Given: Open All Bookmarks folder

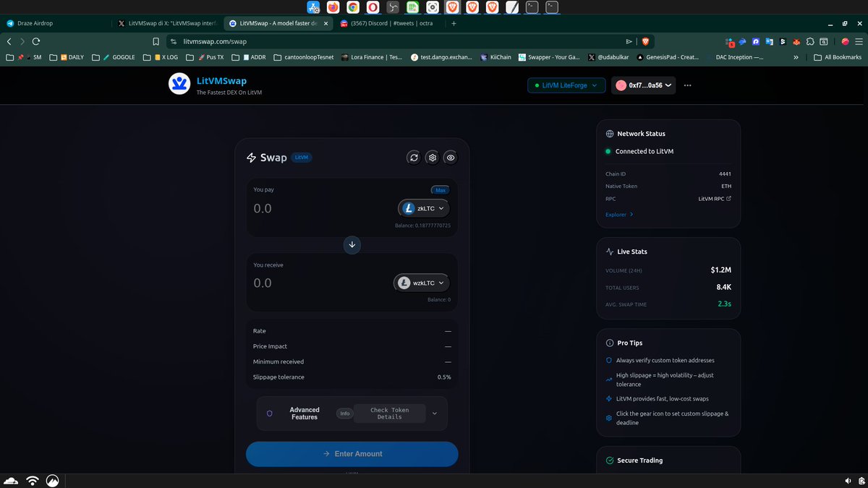Looking at the screenshot, I should [x=838, y=57].
